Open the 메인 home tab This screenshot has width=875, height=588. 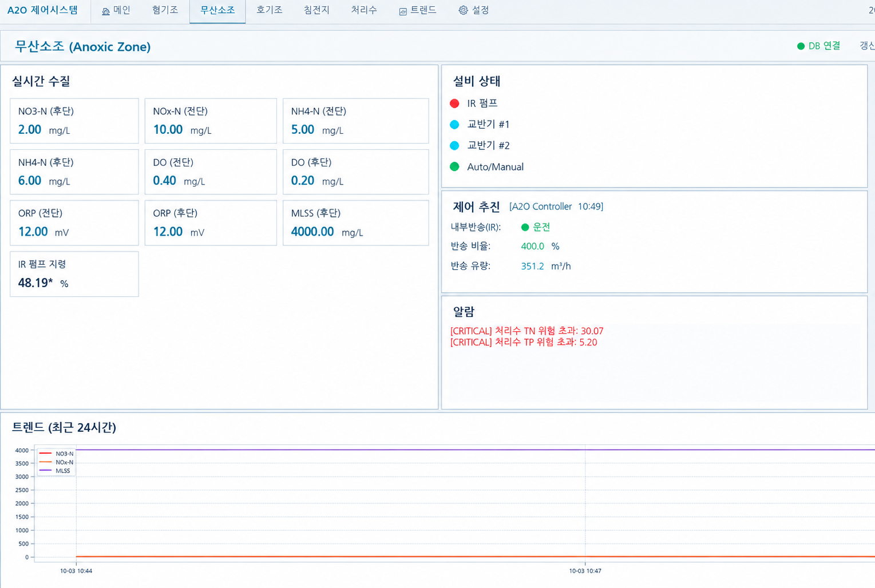[116, 10]
